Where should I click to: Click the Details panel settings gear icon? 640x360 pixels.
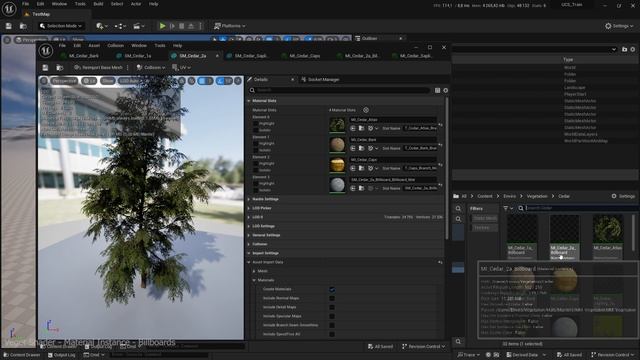pos(445,90)
